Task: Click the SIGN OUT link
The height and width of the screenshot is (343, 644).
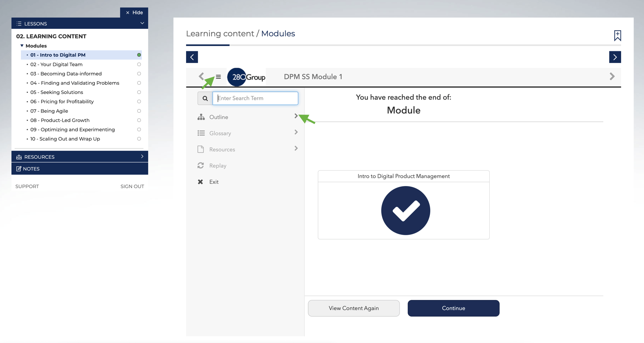Action: [x=132, y=186]
